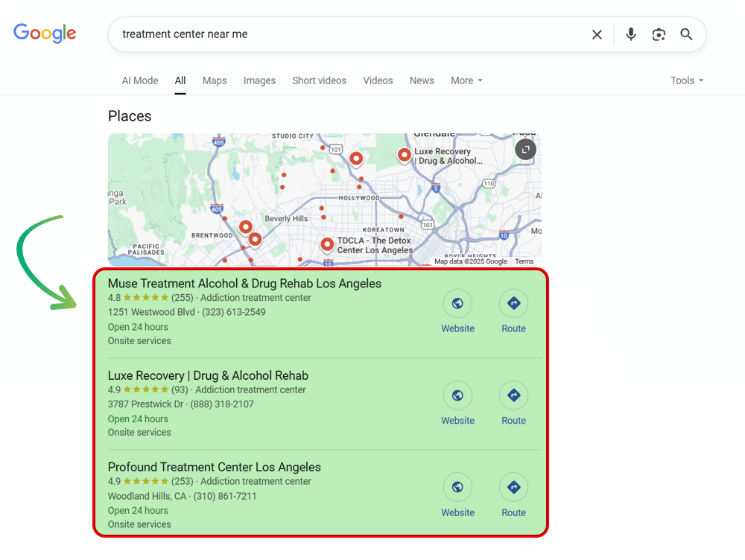Open Profound Treatment Center Los Angeles listing

[214, 467]
